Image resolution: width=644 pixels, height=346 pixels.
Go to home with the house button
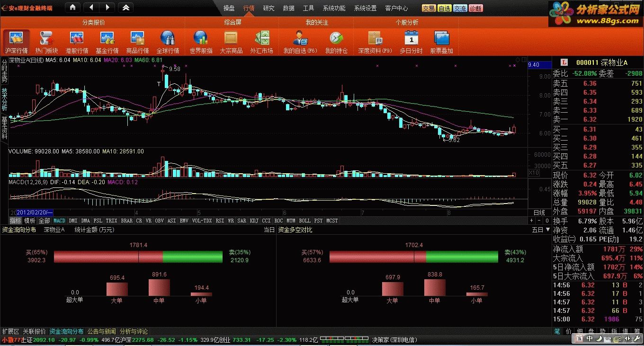pos(72,8)
